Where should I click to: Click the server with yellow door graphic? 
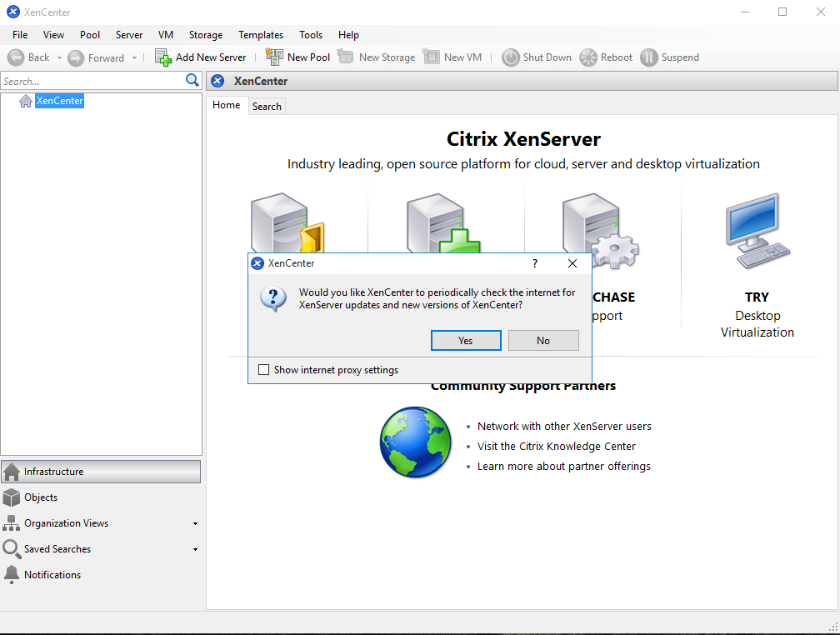pos(287,223)
